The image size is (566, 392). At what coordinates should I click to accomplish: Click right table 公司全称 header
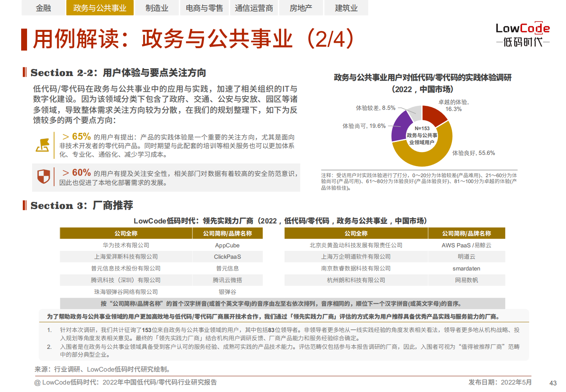(x=356, y=233)
